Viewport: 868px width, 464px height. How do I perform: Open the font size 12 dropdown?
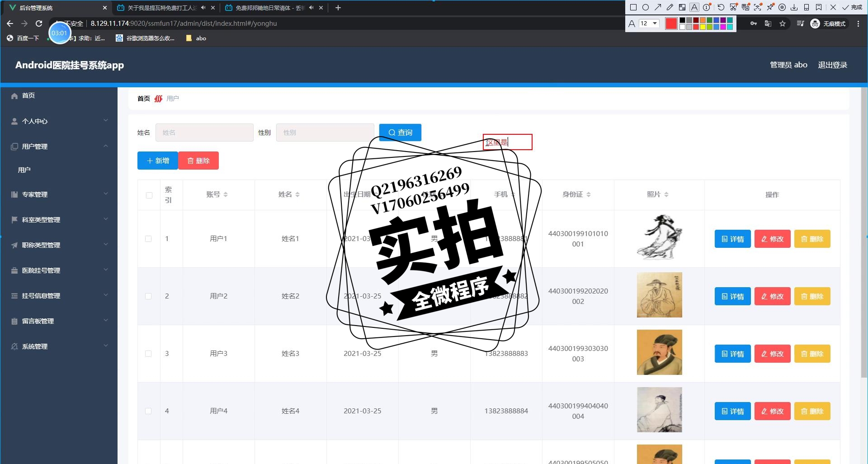pyautogui.click(x=649, y=24)
